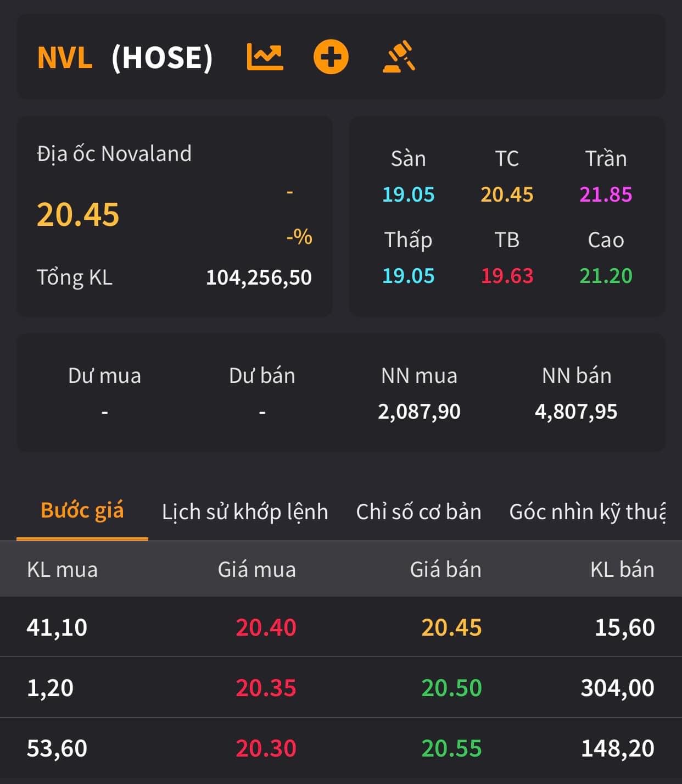Tap Giá bán column header
This screenshot has height=784, width=682.
click(x=445, y=570)
